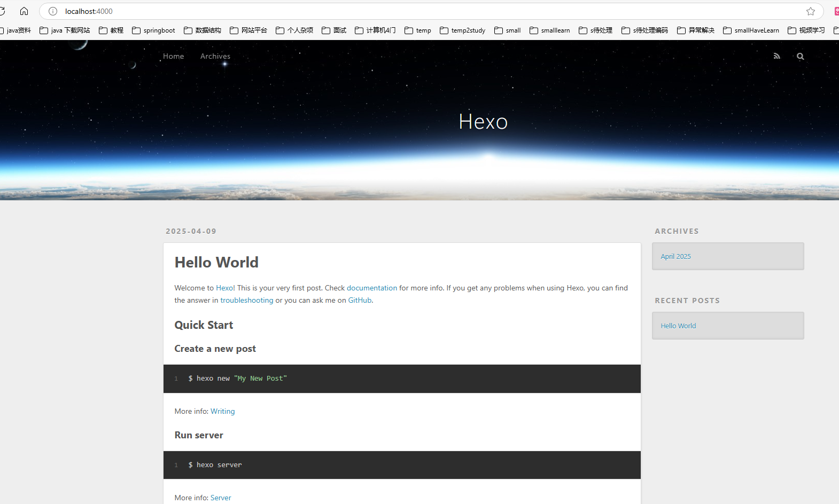Open the 2025-04-09 post date link
The height and width of the screenshot is (504, 839).
pos(191,231)
